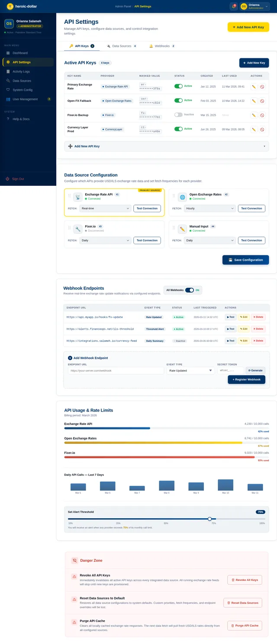
Task: Click the Exchange Rate API source icon
Action: (x=78, y=197)
